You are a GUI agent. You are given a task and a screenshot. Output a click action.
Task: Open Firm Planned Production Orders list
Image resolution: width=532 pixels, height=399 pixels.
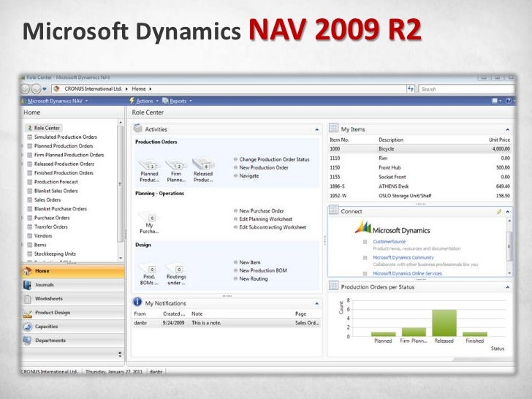[x=69, y=155]
